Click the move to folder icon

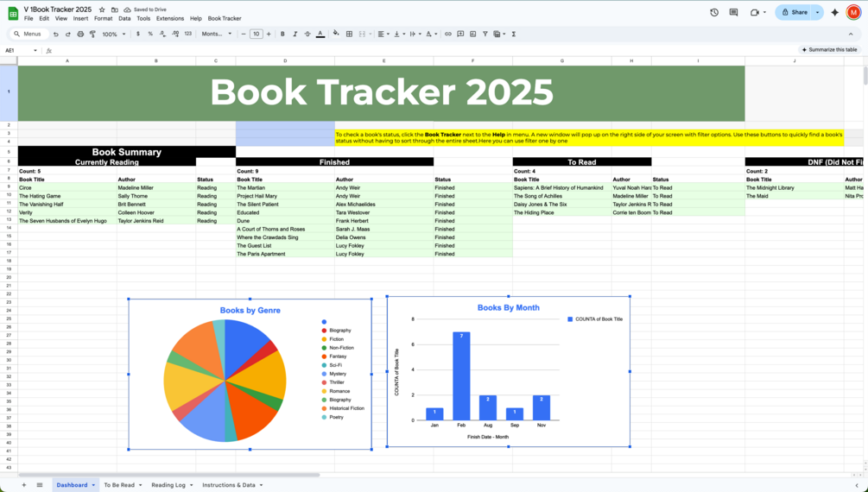pyautogui.click(x=115, y=10)
